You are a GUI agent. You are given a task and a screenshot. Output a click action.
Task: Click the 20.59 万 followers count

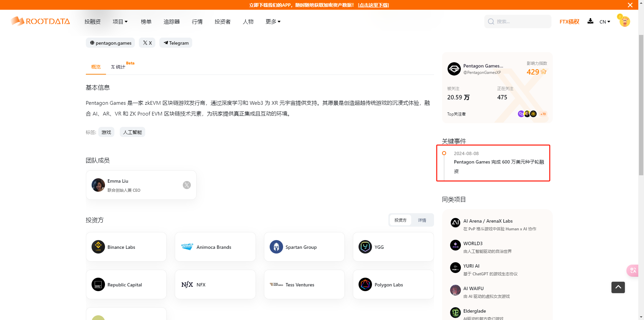(458, 97)
